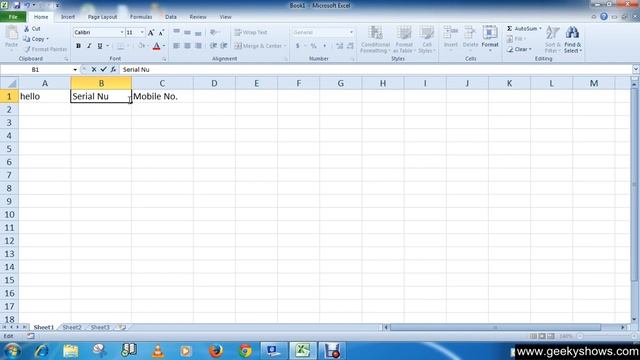Click the formula bar input
640x360 pixels.
[x=376, y=70]
